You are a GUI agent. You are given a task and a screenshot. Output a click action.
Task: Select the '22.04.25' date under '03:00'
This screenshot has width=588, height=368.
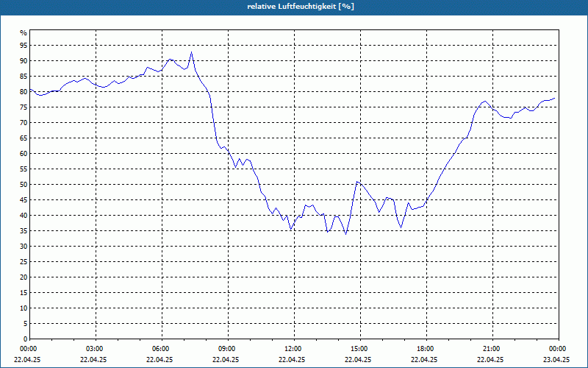pos(93,359)
